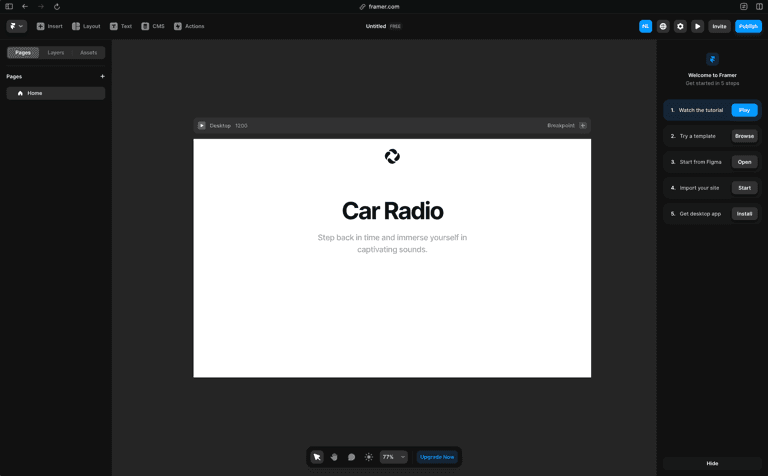Click the preview play icon in toolbar
Screen dimensions: 768x476
pyautogui.click(x=697, y=26)
